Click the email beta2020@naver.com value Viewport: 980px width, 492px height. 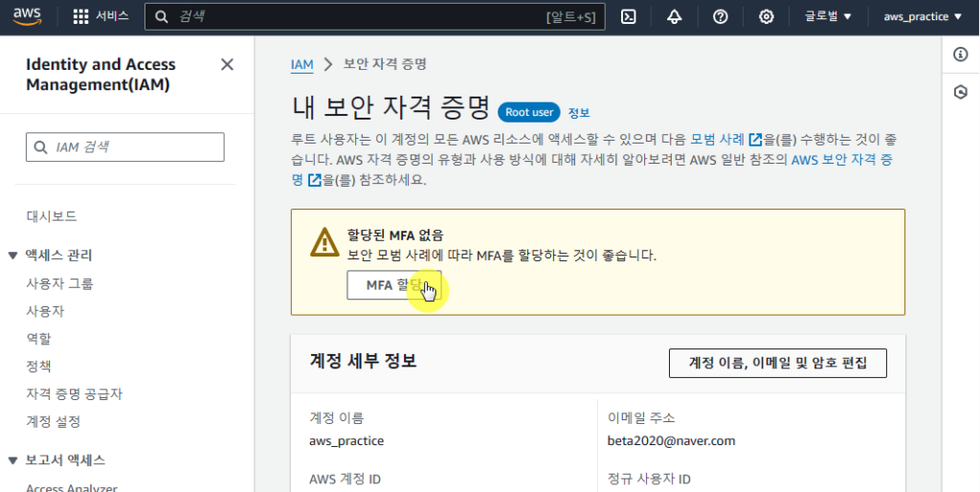tap(671, 440)
